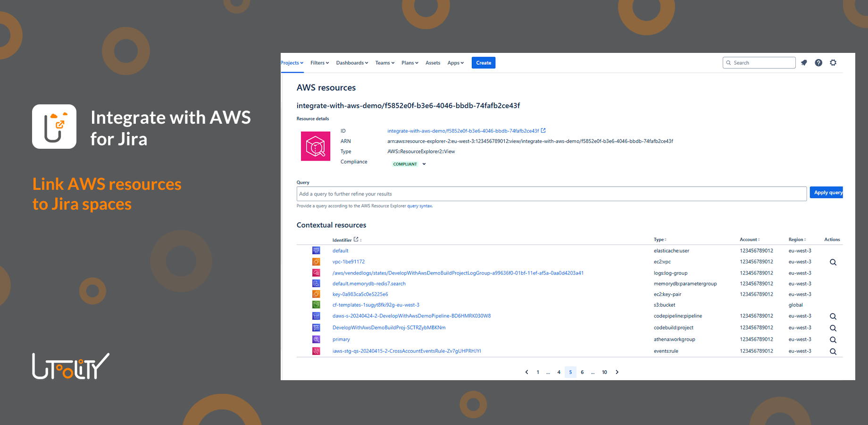Viewport: 868px width, 425px height.
Task: Select the EC2 VPC icon next to vpc-1be91172
Action: (316, 261)
